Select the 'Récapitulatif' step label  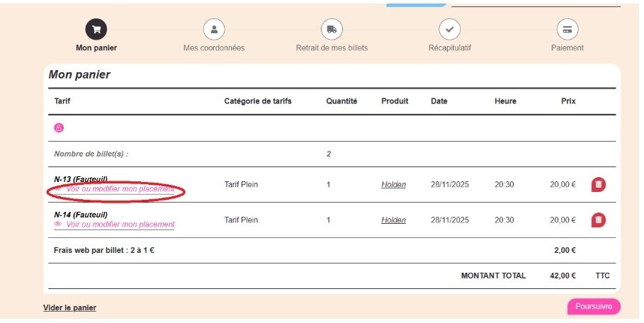coord(449,48)
